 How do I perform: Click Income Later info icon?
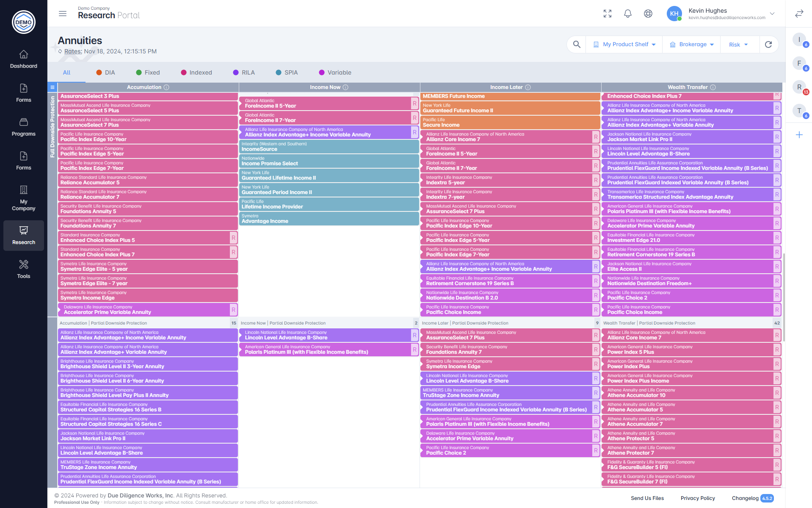point(528,87)
